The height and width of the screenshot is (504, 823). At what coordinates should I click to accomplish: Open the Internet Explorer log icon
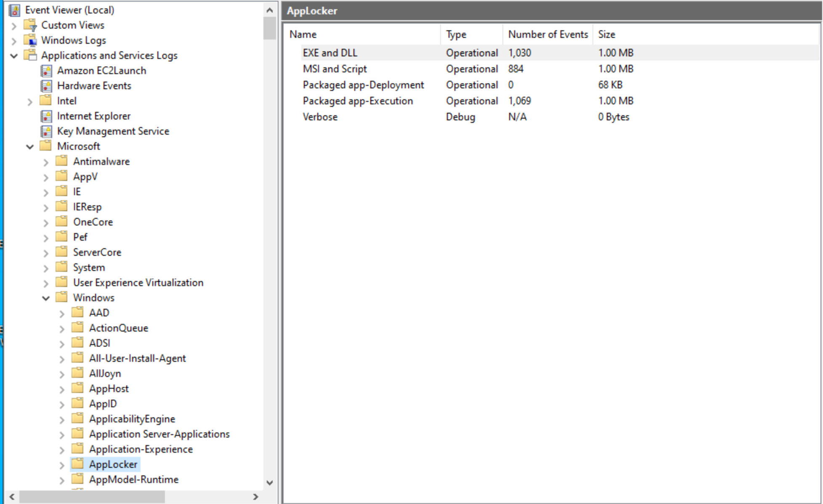(47, 116)
